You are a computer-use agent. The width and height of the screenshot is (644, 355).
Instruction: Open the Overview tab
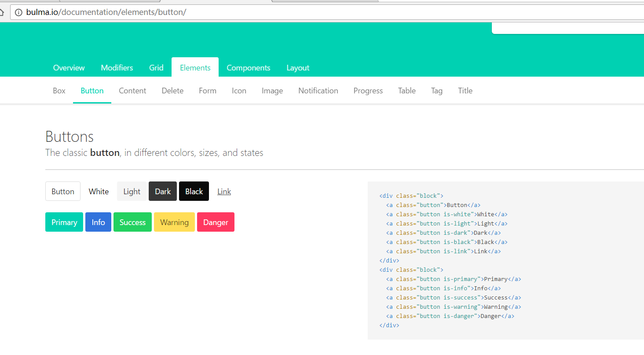point(69,68)
